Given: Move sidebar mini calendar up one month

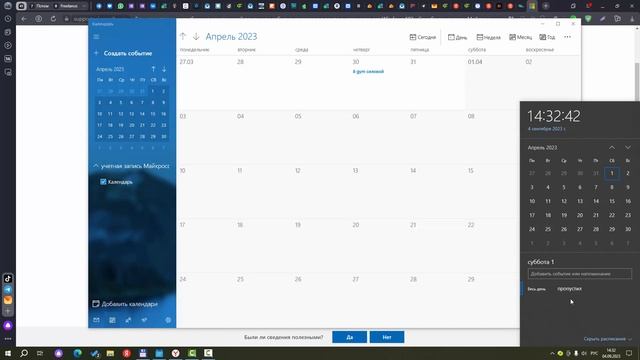Looking at the screenshot, I should (x=153, y=69).
